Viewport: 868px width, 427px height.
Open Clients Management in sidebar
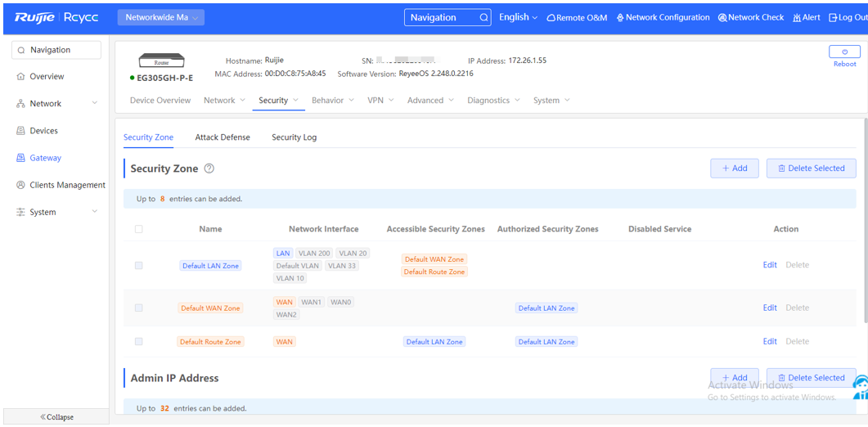[x=61, y=185]
